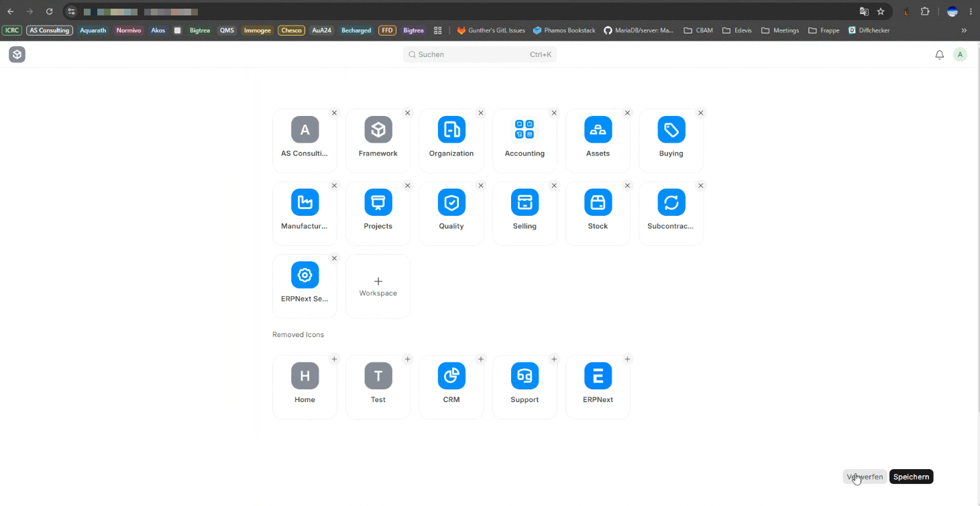Open the Subcontracting refresh-arrows icon
The height and width of the screenshot is (506, 980).
(671, 202)
